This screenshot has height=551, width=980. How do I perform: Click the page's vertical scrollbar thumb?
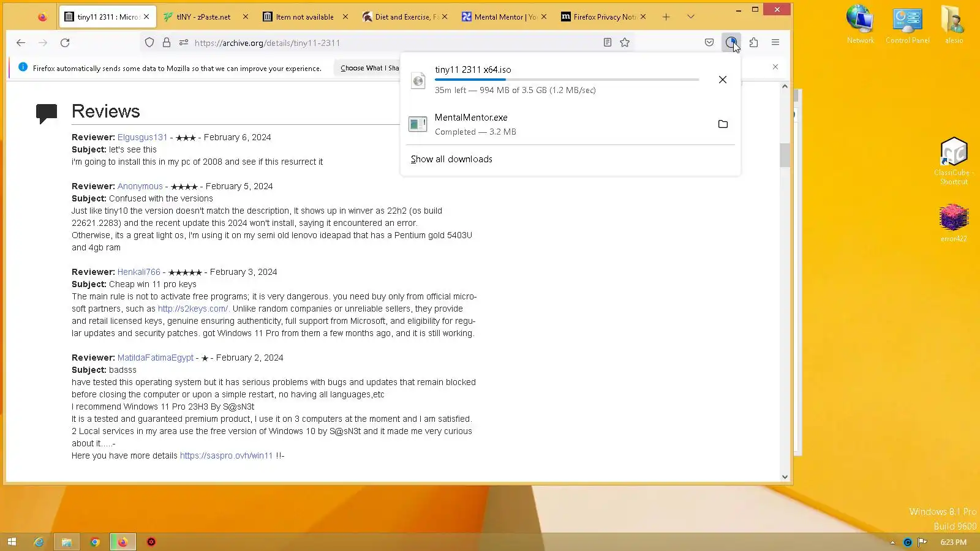click(x=785, y=155)
